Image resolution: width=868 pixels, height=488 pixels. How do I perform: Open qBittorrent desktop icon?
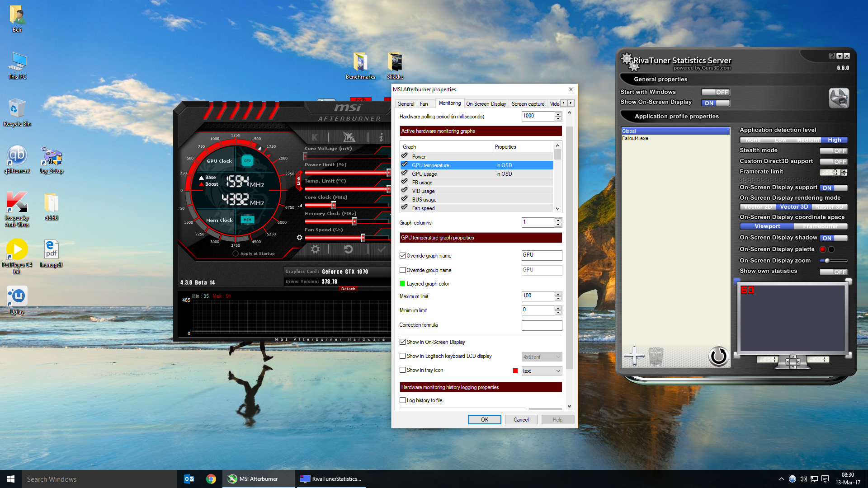click(x=17, y=160)
